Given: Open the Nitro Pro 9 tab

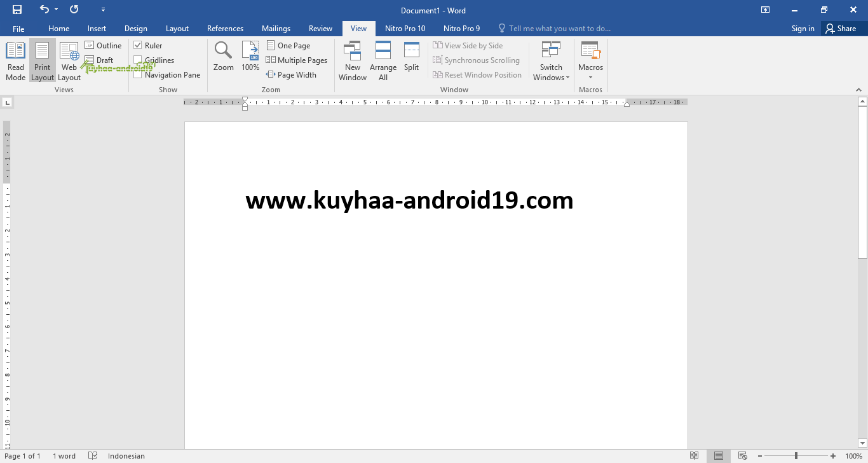Looking at the screenshot, I should click(462, 29).
